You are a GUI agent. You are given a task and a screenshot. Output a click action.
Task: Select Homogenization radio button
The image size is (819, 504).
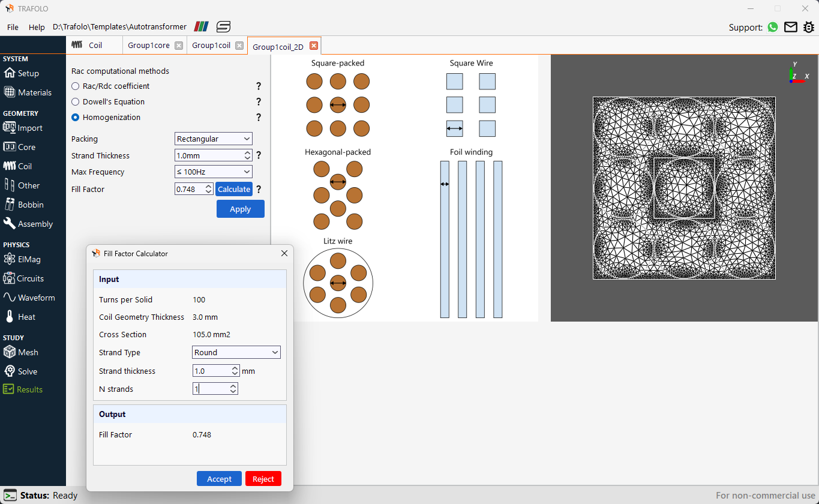(x=76, y=118)
